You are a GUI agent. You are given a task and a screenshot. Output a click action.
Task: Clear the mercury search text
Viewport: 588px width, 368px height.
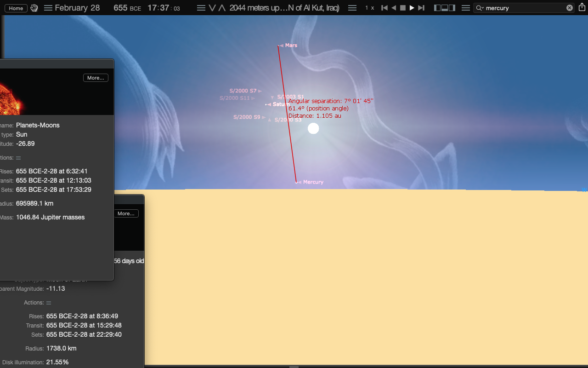[x=570, y=8]
